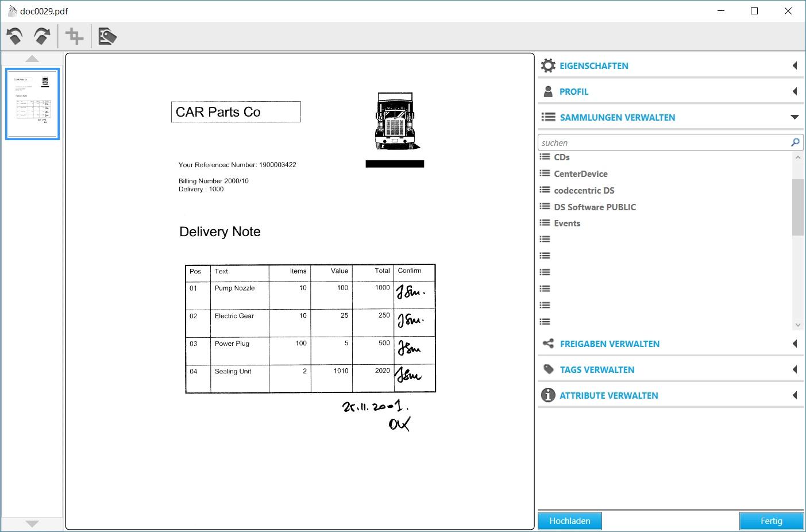
Task: Expand the Profil section arrow
Action: point(795,91)
